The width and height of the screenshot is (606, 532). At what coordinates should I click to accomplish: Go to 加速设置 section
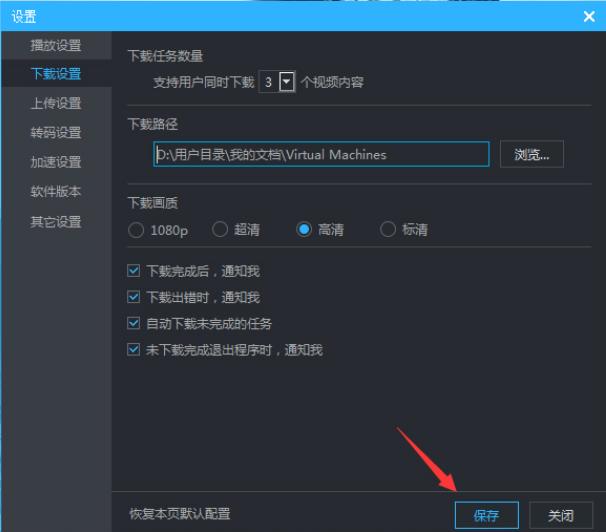pos(56,162)
